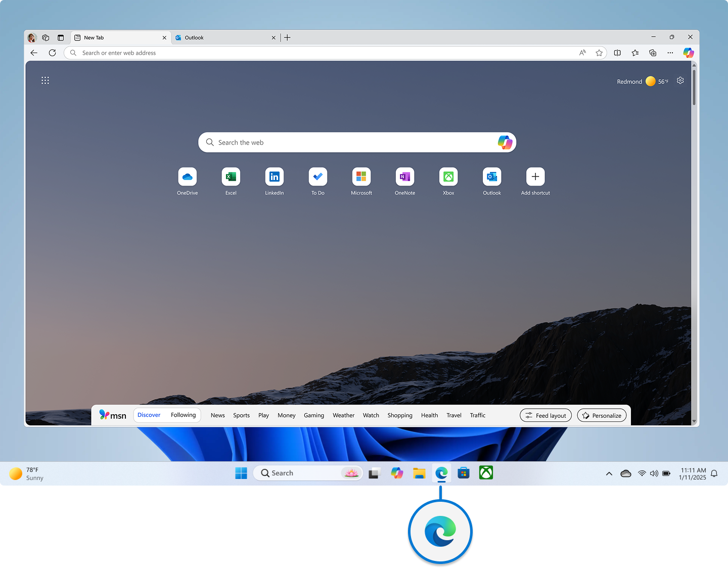Enable read aloud in address bar
Viewport: 728px width, 568px height.
click(x=582, y=53)
